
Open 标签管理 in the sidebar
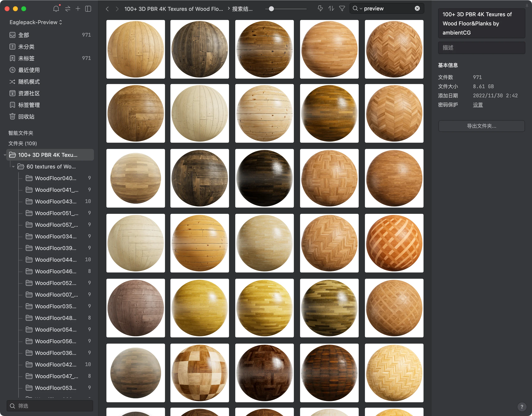tap(50, 105)
